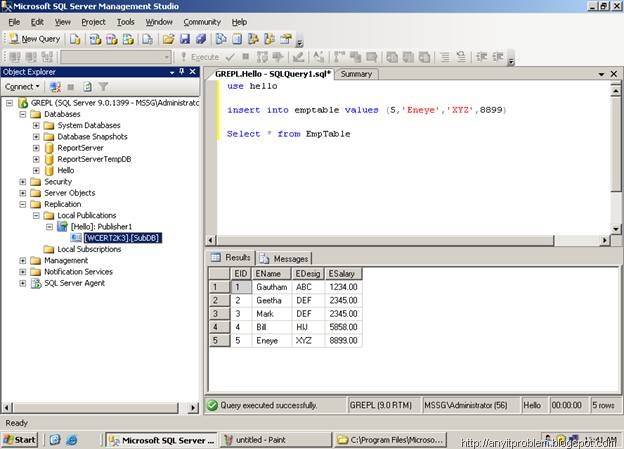Viewport: 624px width, 449px height.
Task: Select the [Hello]: Publisher1 publication
Action: coord(101,226)
